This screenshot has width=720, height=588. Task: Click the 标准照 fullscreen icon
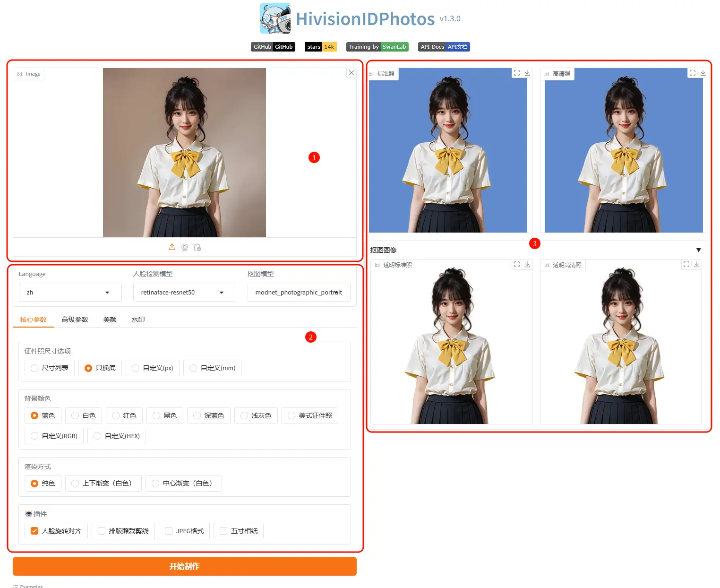(x=517, y=72)
